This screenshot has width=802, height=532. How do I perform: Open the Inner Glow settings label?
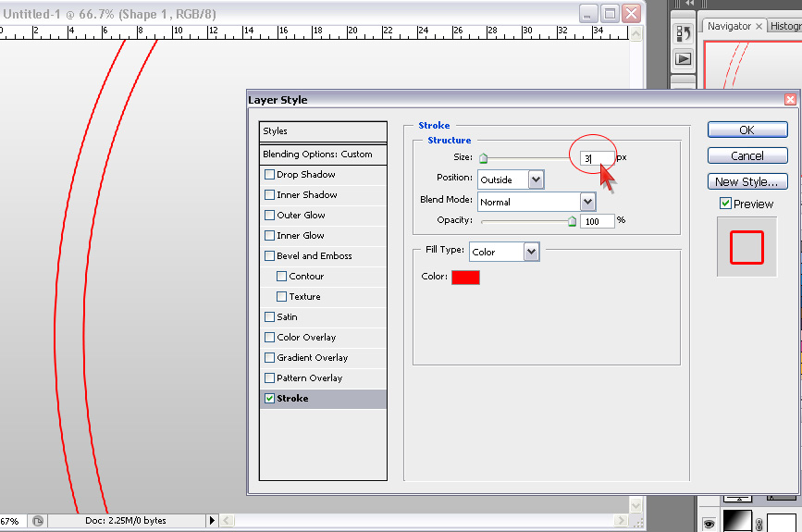[x=301, y=235]
